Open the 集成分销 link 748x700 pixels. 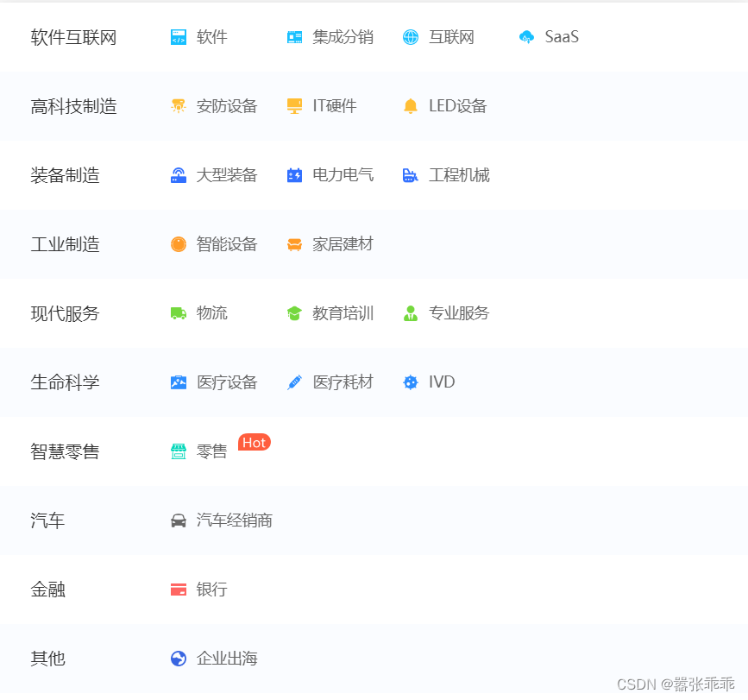pos(343,37)
